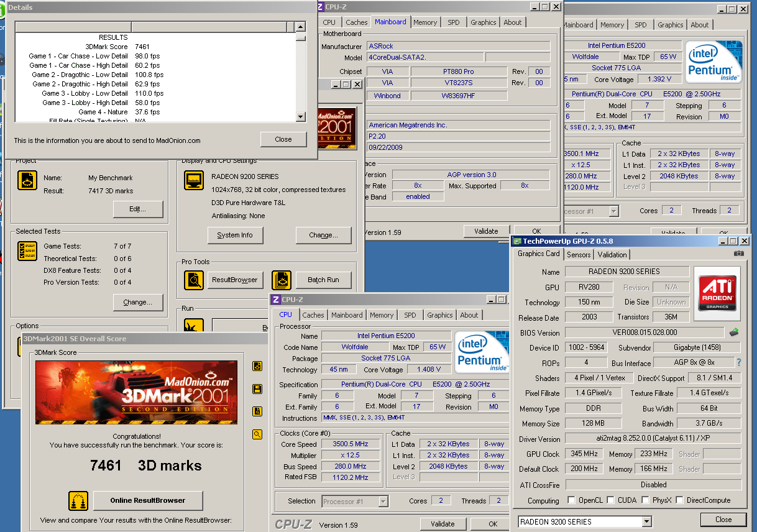Click the Driver Version field in GPU-Z

click(x=653, y=438)
